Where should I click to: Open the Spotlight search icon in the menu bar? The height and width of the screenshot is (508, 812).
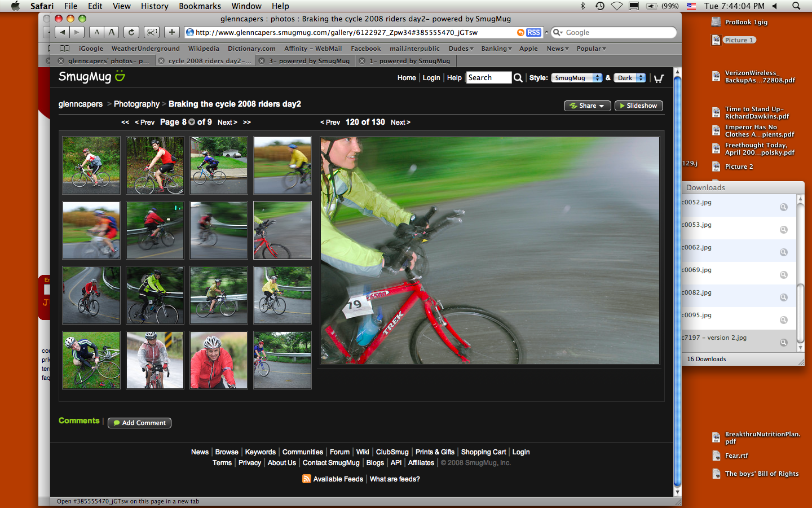796,6
